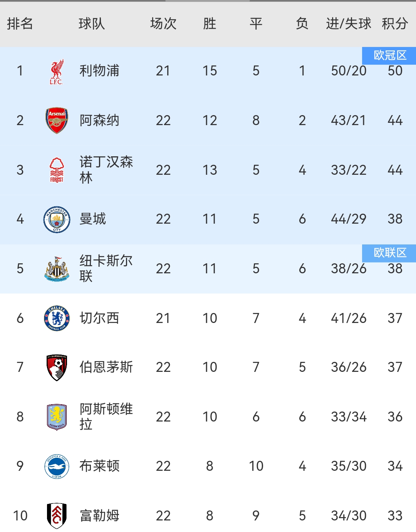Open the Bournemouth team crest
Image resolution: width=416 pixels, height=532 pixels.
57,368
